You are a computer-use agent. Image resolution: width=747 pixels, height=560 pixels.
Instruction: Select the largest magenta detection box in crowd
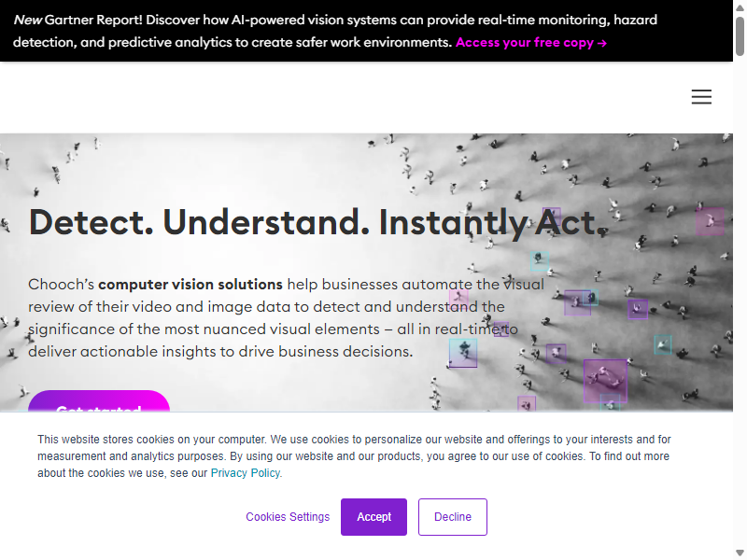[x=605, y=381]
